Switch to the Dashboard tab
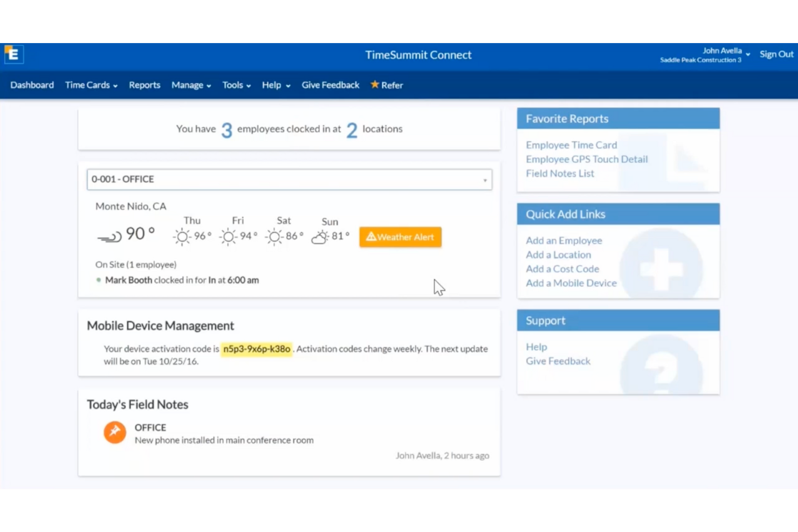This screenshot has width=798, height=532. [32, 85]
